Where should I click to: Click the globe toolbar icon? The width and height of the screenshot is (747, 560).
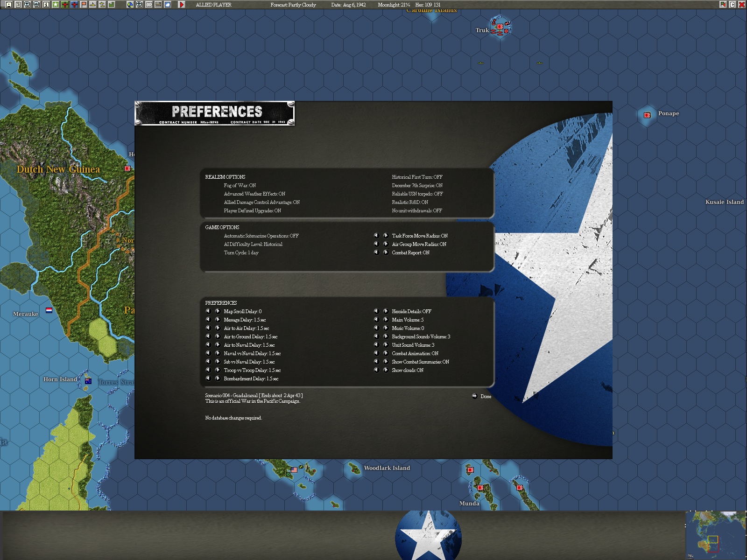pos(130,5)
